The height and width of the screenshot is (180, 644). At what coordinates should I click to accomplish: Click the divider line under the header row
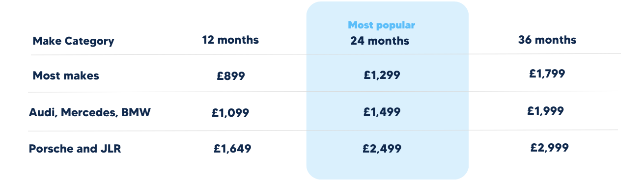tap(325, 54)
